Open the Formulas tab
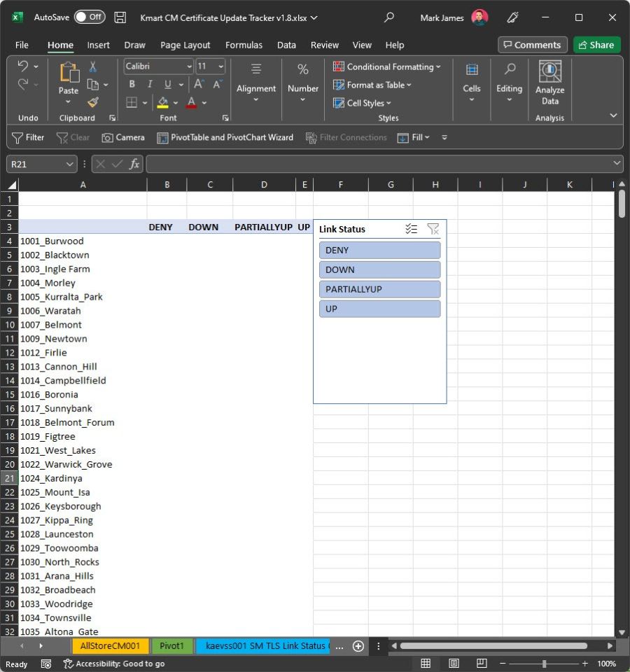The width and height of the screenshot is (630, 672). click(x=244, y=45)
